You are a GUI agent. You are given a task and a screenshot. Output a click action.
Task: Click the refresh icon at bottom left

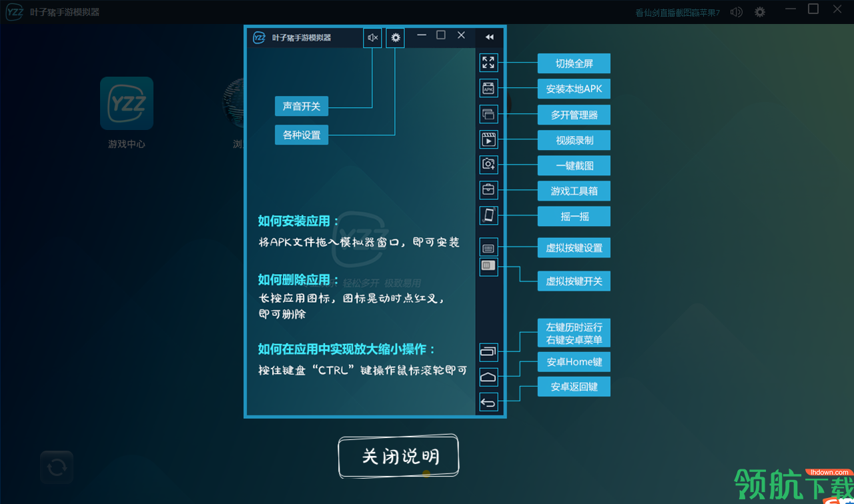tap(57, 467)
